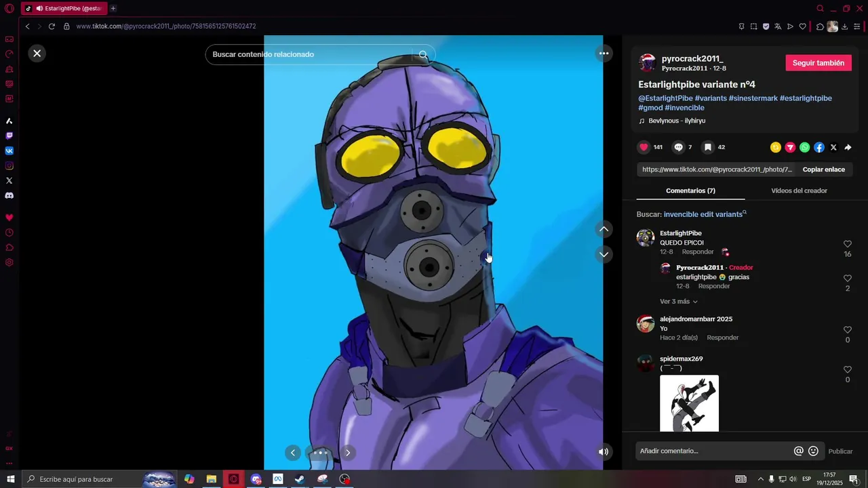Image resolution: width=868 pixels, height=488 pixels.
Task: Click the yellow repost icon
Action: tap(776, 147)
